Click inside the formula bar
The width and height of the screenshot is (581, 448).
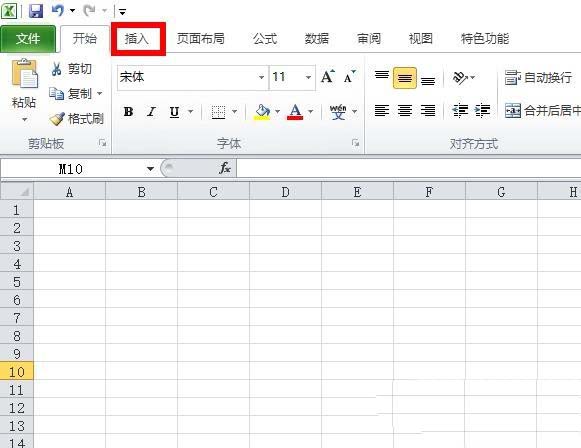(408, 169)
